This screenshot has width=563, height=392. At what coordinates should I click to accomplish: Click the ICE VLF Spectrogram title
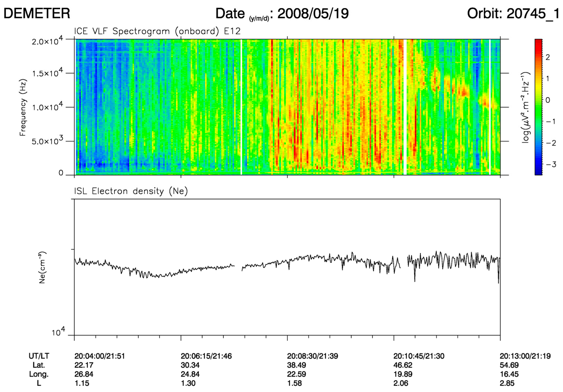[157, 31]
